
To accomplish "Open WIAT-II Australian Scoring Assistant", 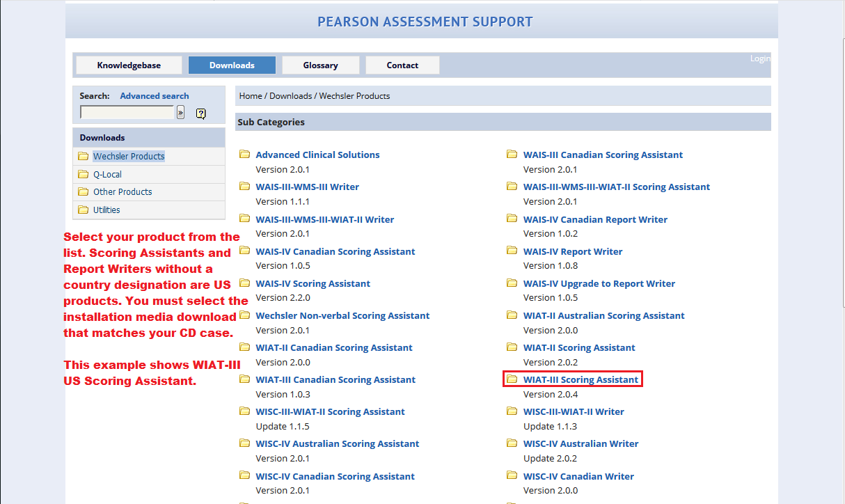I will click(604, 316).
